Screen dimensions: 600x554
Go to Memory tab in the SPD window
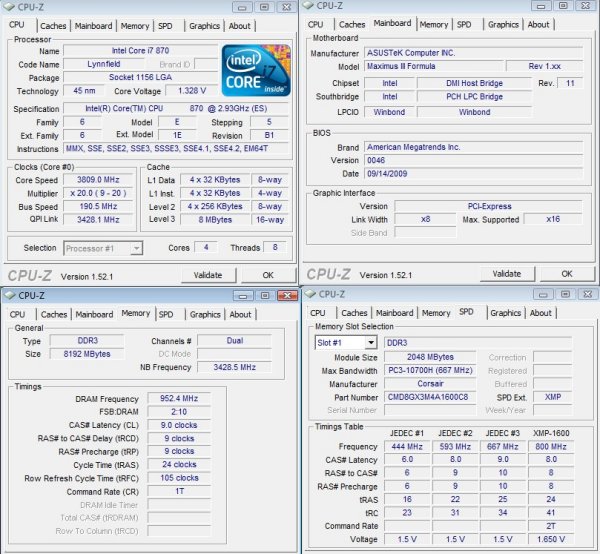coord(436,313)
